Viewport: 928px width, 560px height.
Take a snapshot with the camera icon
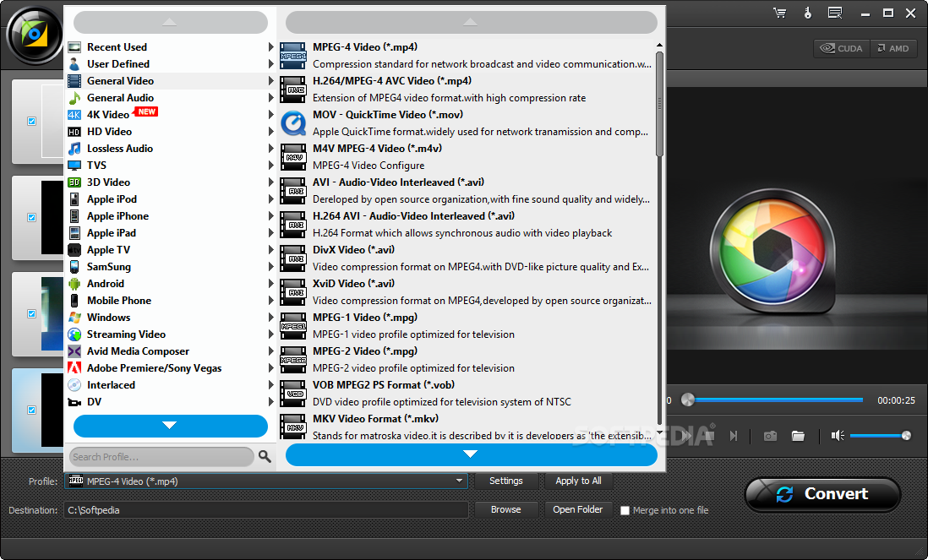point(770,436)
